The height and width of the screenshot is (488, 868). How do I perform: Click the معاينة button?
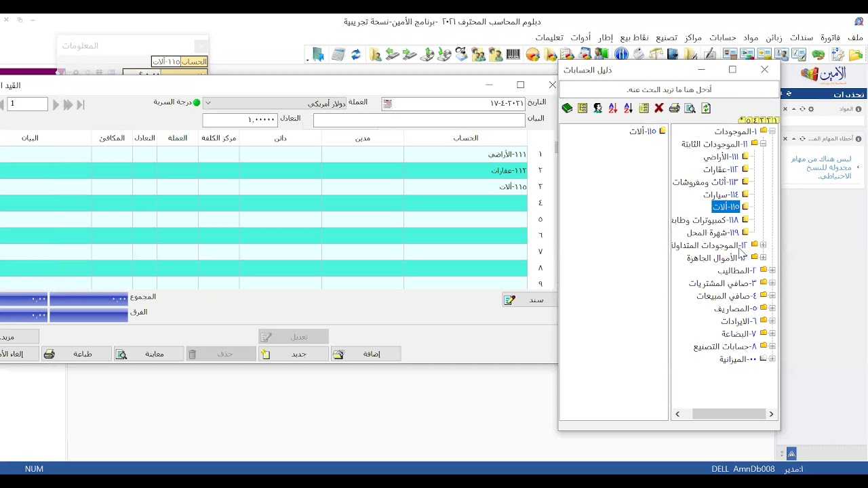tap(149, 354)
